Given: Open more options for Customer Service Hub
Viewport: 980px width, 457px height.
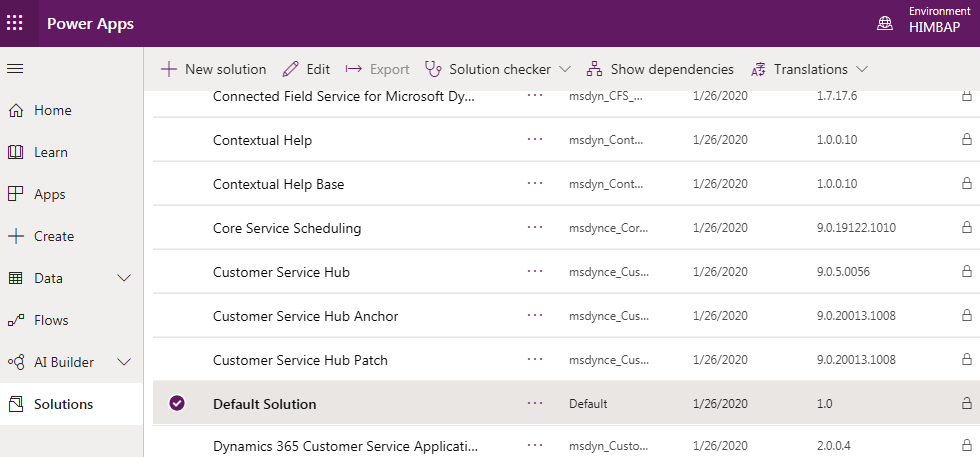Looking at the screenshot, I should (x=535, y=271).
